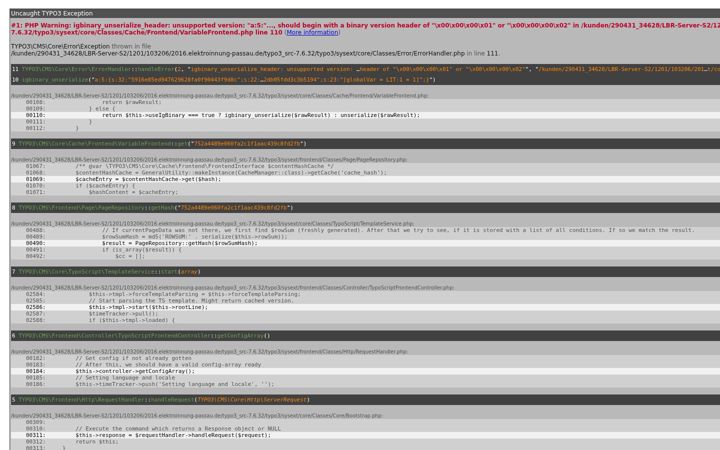Click highlighted line 00311 "$requestHandler->handleRequest($request)"

[365, 435]
